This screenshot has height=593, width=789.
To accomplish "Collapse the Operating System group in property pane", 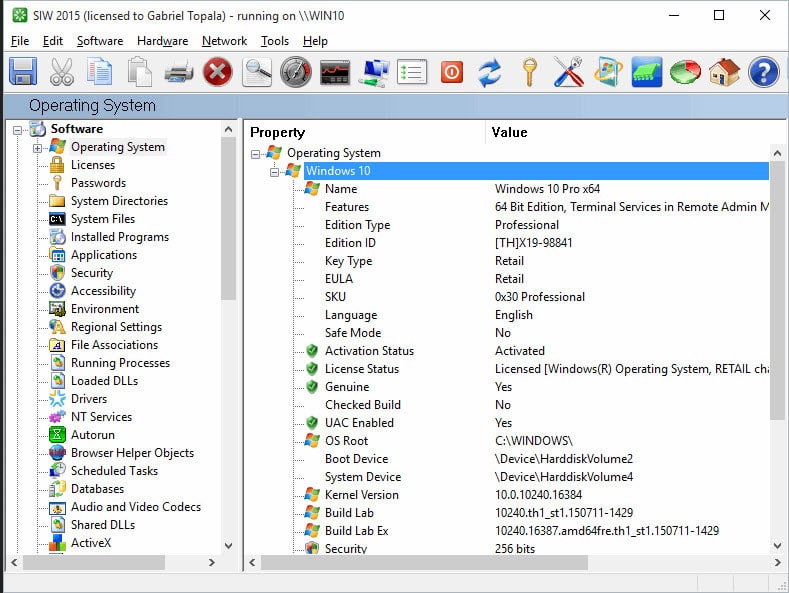I will click(256, 154).
